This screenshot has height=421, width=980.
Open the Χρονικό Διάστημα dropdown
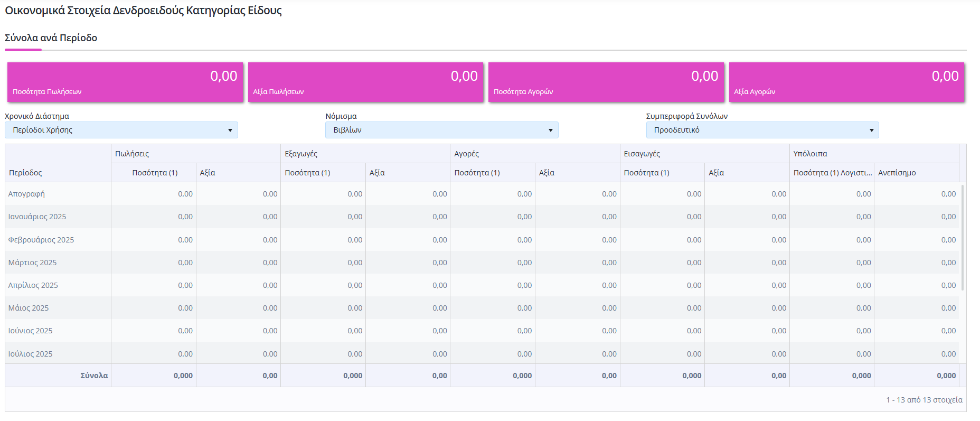tap(121, 130)
